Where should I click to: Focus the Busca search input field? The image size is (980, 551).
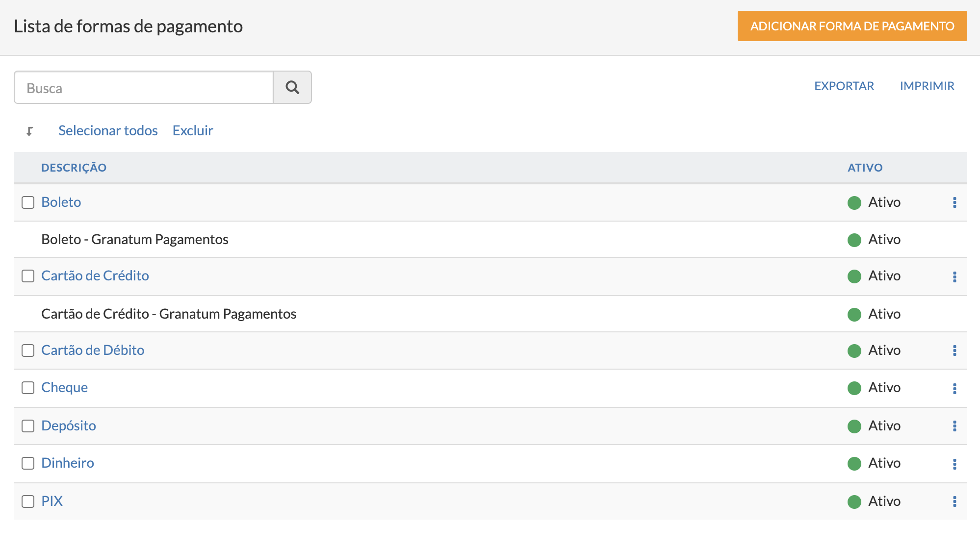(x=143, y=88)
